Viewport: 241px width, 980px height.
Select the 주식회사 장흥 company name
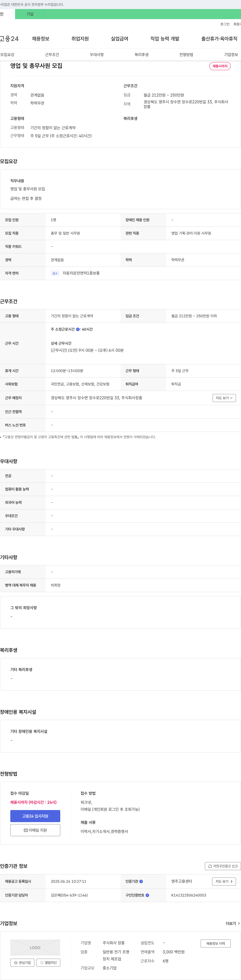click(x=114, y=943)
